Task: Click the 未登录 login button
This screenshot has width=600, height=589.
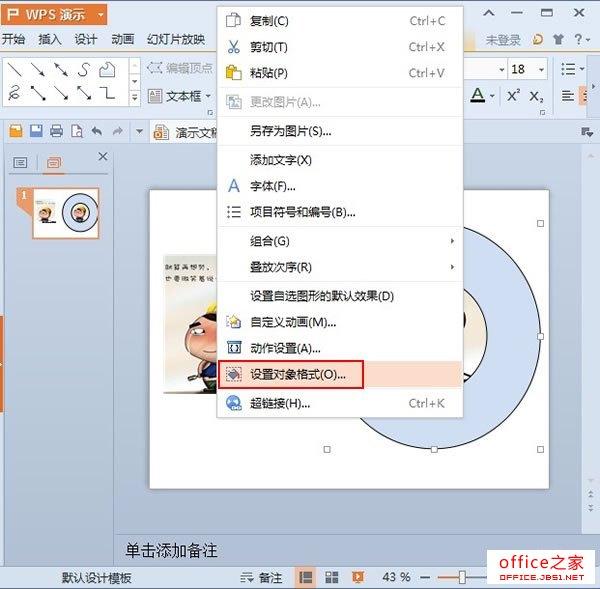Action: coord(503,40)
